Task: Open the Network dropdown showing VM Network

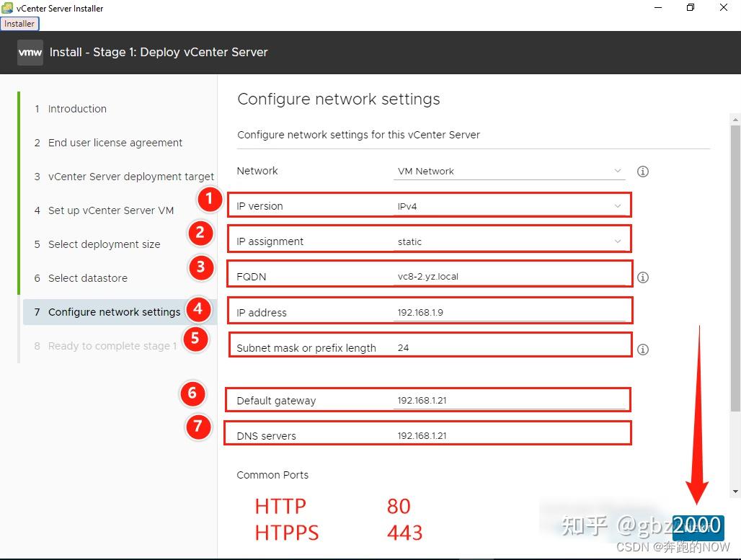Action: coord(509,171)
